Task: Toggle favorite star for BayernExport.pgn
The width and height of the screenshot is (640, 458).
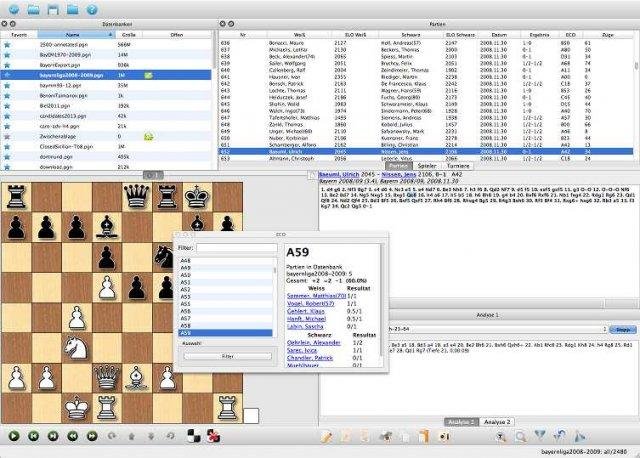Action: 7,65
